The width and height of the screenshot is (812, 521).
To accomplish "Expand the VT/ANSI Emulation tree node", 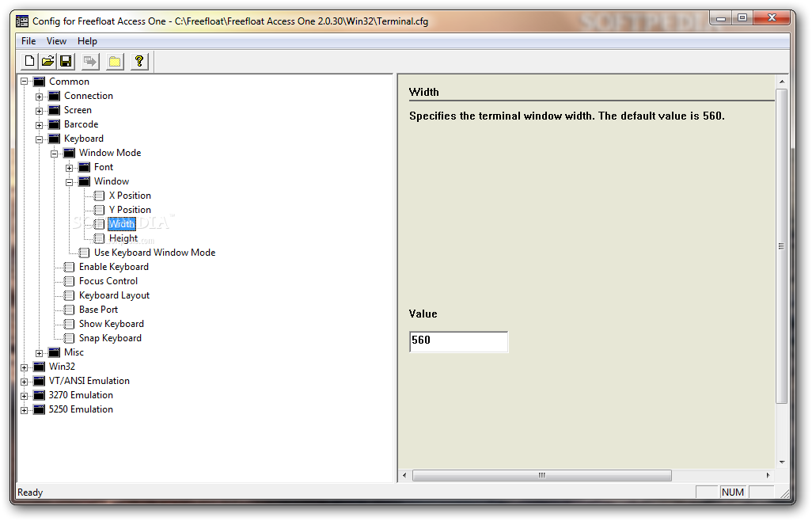I will point(24,382).
